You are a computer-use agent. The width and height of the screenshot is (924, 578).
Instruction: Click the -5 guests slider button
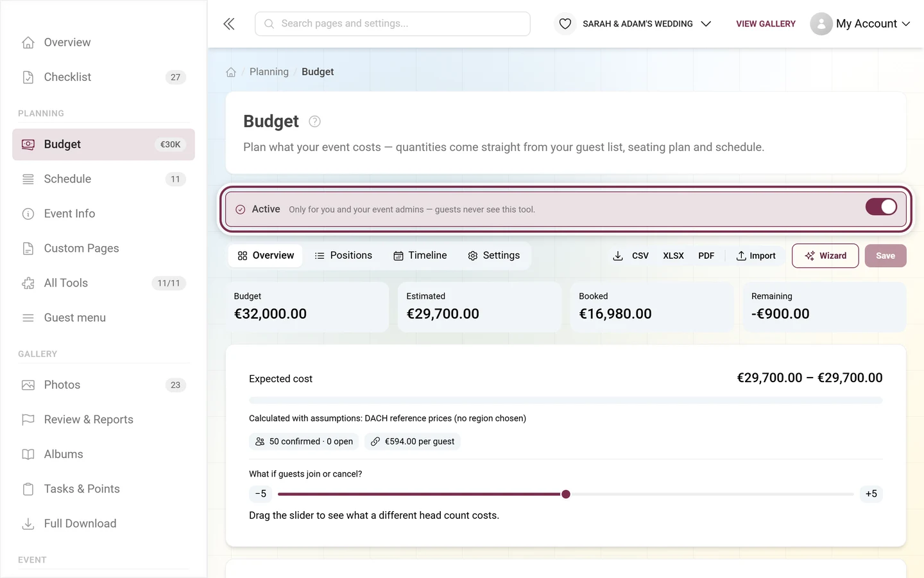(x=261, y=494)
